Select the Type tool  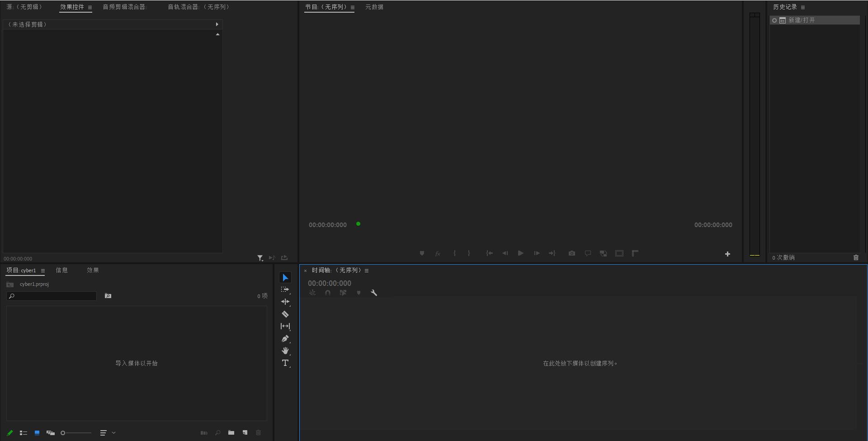285,363
